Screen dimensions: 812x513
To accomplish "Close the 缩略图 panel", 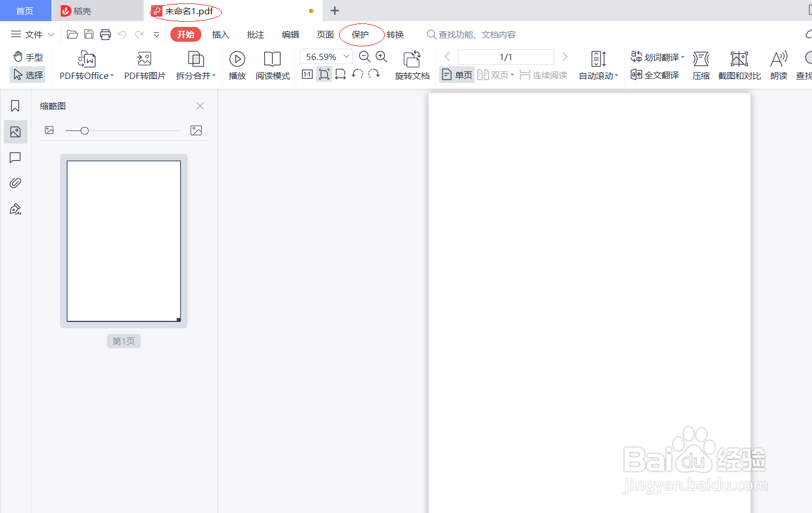I will (x=200, y=106).
